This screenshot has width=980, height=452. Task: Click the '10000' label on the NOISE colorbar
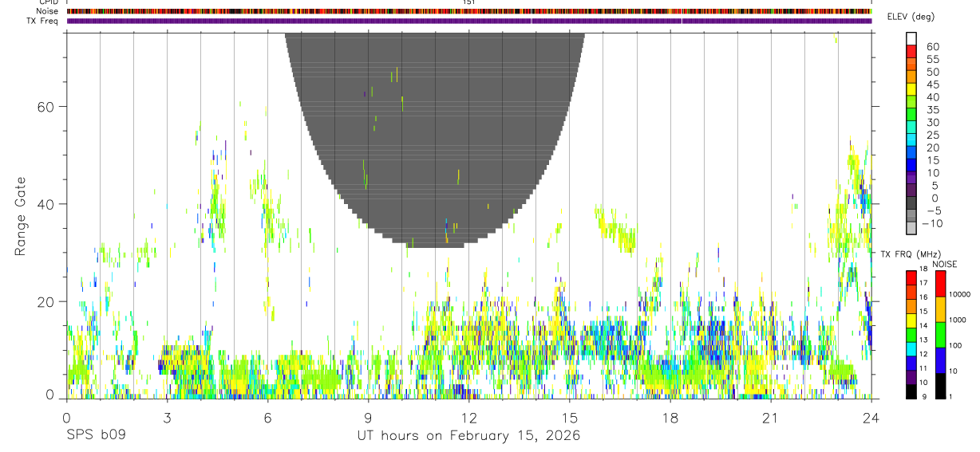[959, 295]
